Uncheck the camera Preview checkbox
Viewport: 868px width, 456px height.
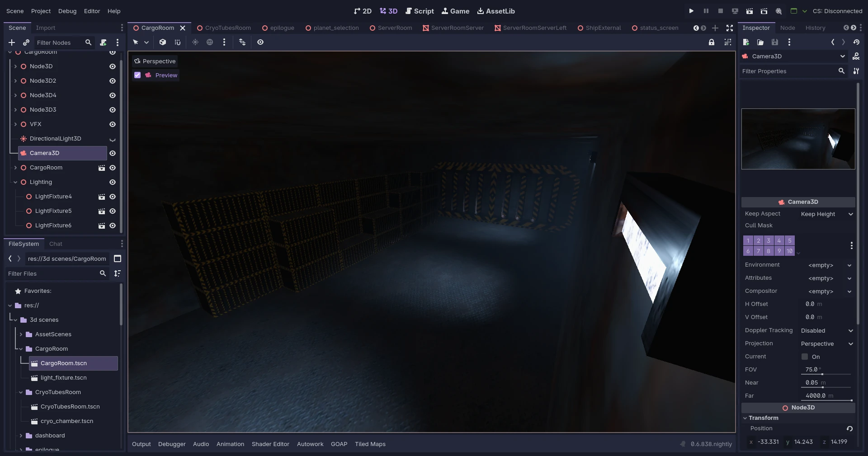pyautogui.click(x=137, y=75)
